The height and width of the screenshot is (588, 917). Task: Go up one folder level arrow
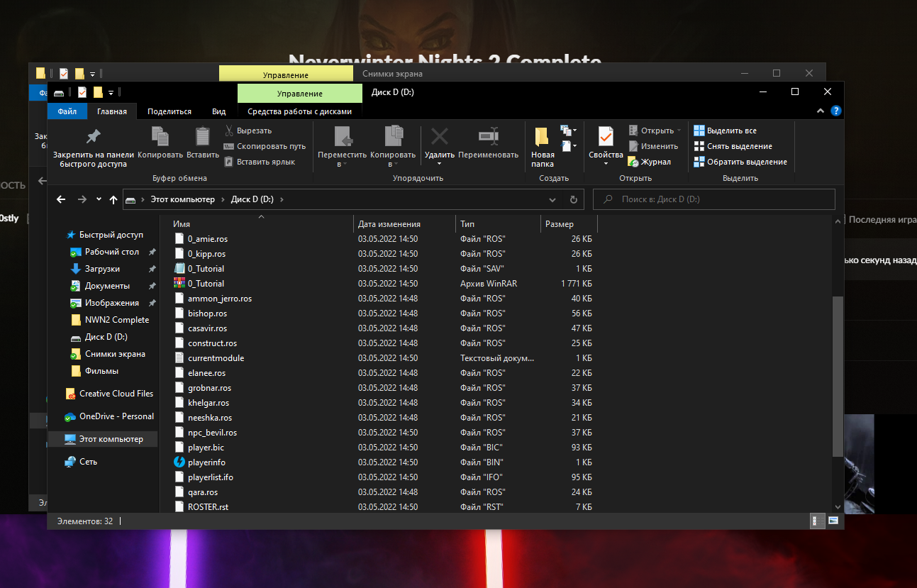pos(113,199)
